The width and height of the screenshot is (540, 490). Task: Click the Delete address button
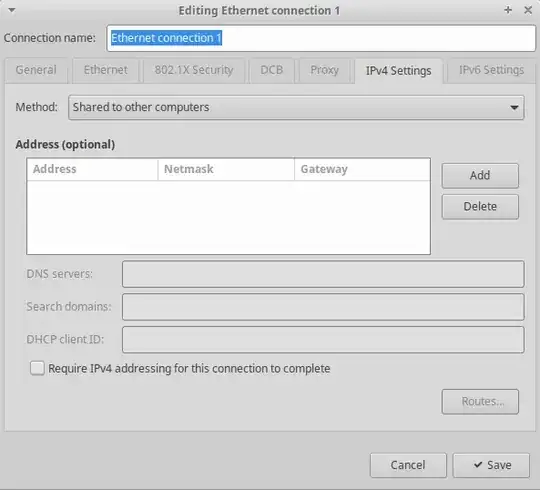pyautogui.click(x=480, y=207)
